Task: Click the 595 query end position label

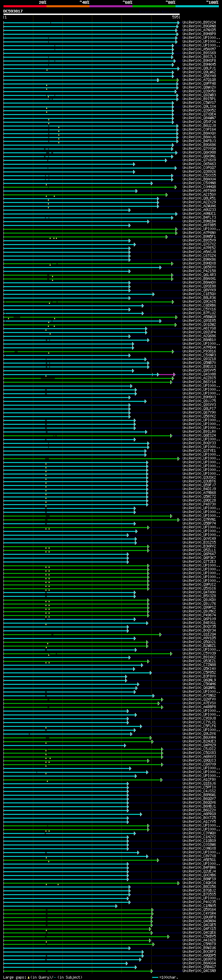Action: (x=175, y=17)
